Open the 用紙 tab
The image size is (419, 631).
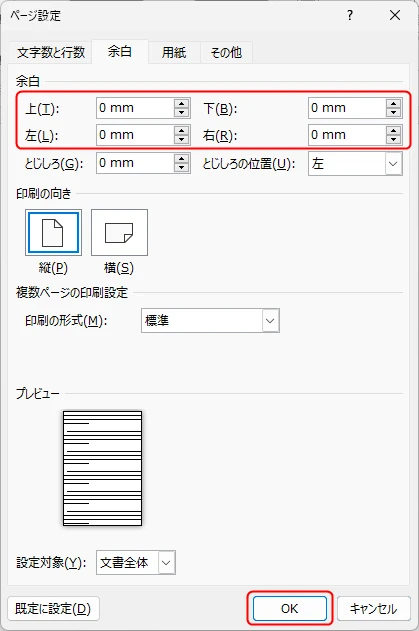click(x=174, y=52)
